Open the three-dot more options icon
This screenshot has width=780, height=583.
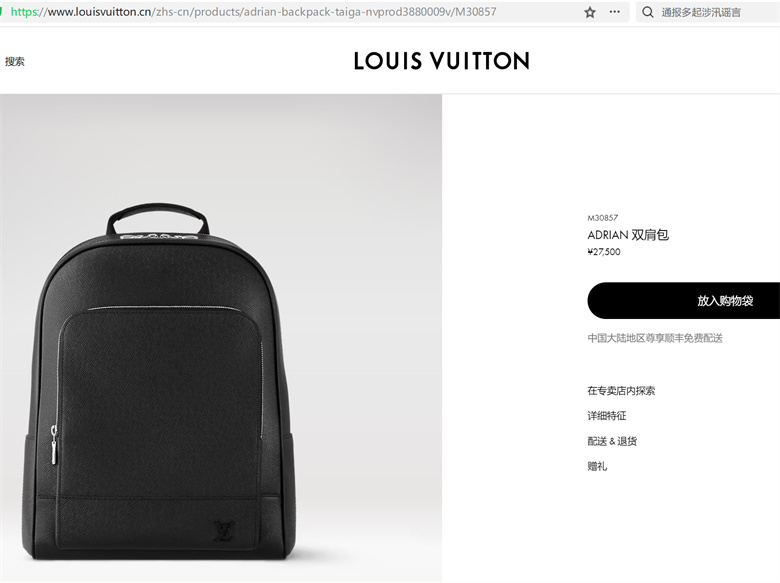615,11
